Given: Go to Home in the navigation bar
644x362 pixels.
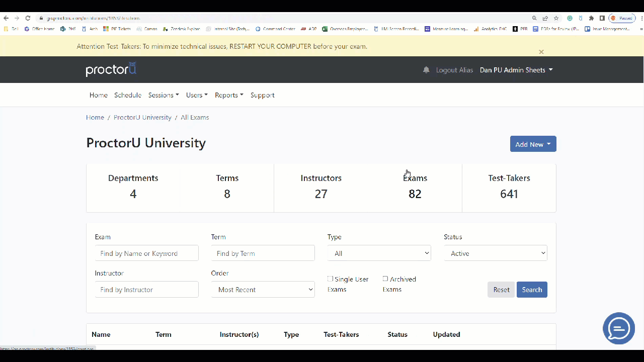Looking at the screenshot, I should pyautogui.click(x=99, y=95).
